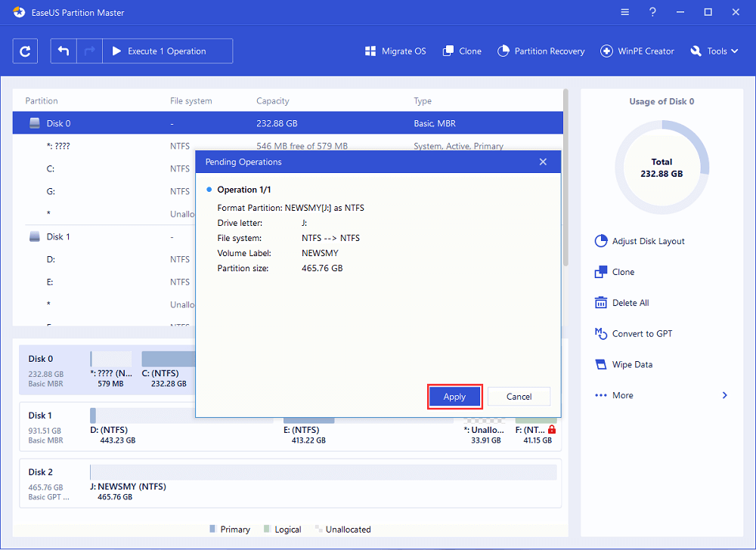Screen dimensions: 756x550
Task: Close the Pending Operations dialog
Action: (x=543, y=162)
